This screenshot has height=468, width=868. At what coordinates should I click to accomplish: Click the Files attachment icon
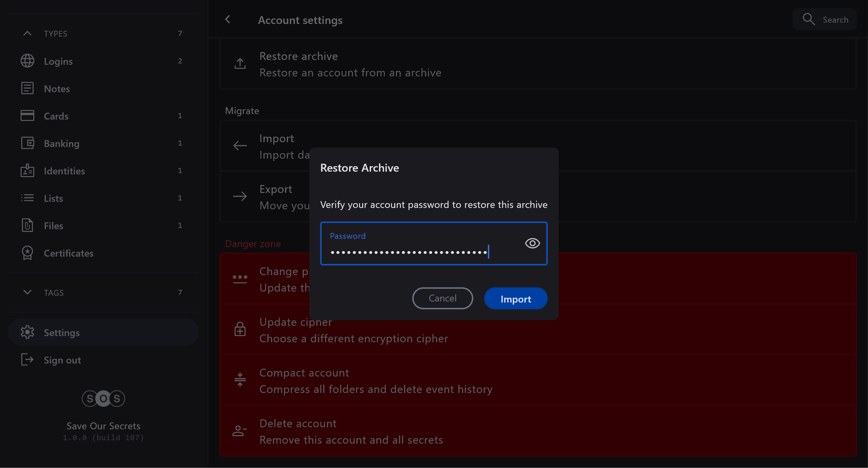[x=27, y=225]
